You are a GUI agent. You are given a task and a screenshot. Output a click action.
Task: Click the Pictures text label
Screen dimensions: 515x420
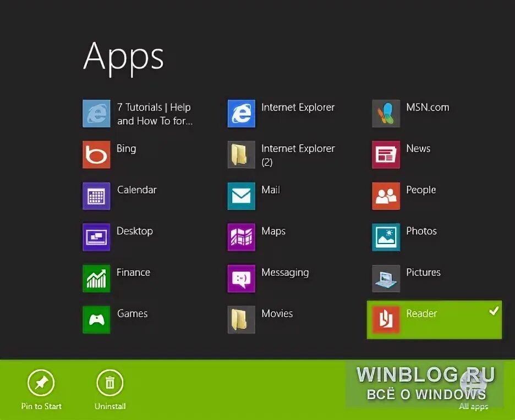(x=423, y=272)
